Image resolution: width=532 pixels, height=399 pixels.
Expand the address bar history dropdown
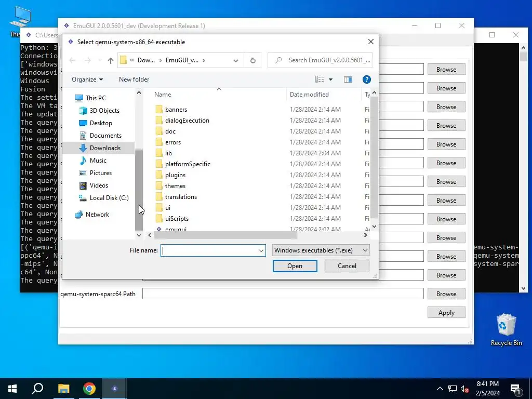tap(235, 60)
